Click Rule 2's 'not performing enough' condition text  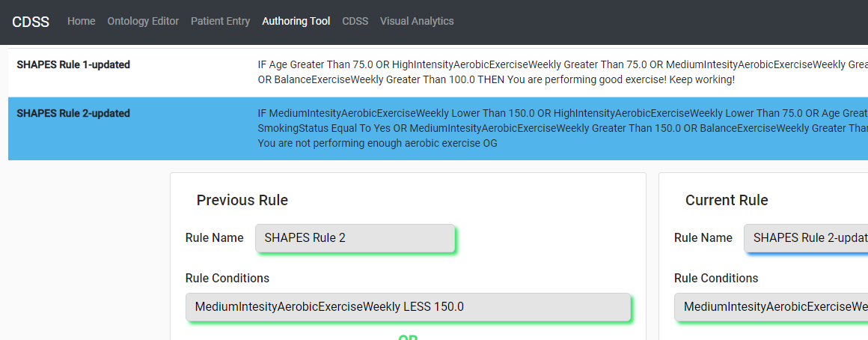tap(563, 129)
